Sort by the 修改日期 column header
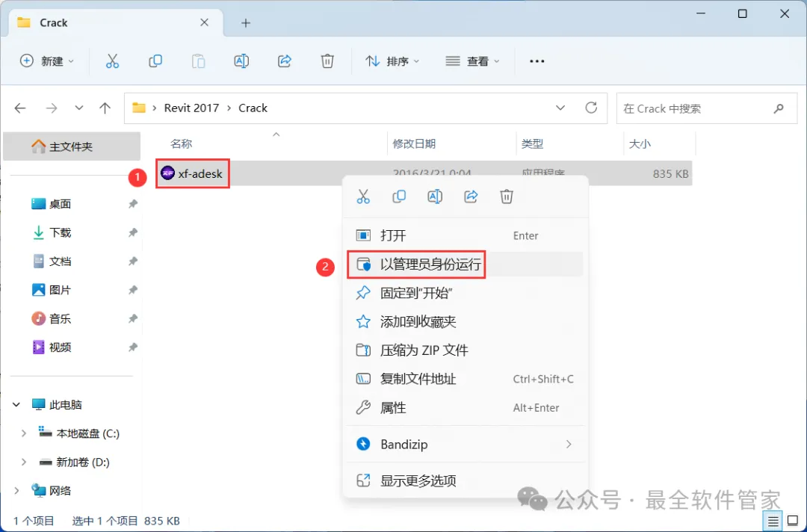The width and height of the screenshot is (807, 532). [414, 143]
